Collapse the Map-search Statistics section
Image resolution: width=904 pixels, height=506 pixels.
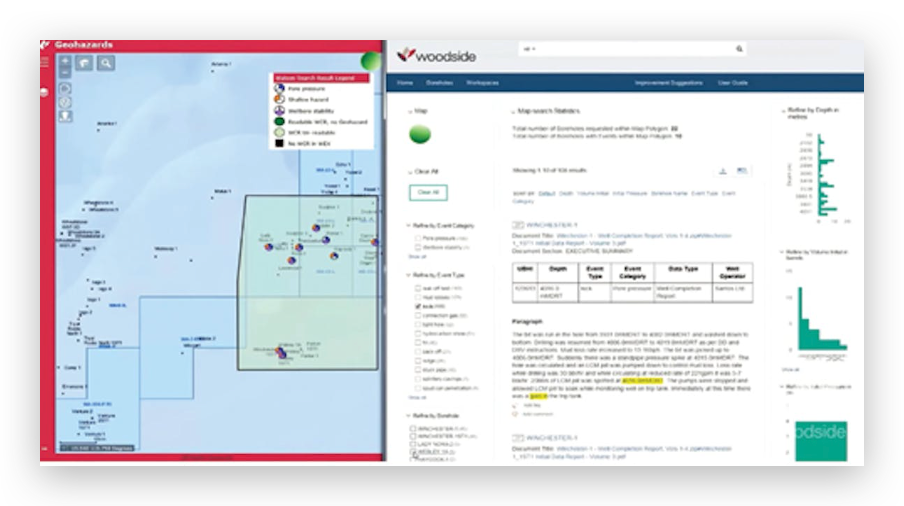pyautogui.click(x=513, y=111)
